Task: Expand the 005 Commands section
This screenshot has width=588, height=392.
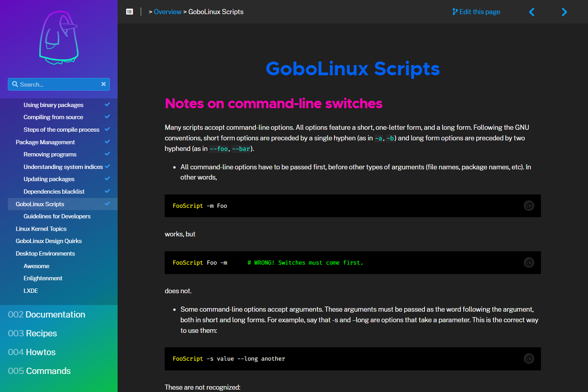Action: [39, 371]
